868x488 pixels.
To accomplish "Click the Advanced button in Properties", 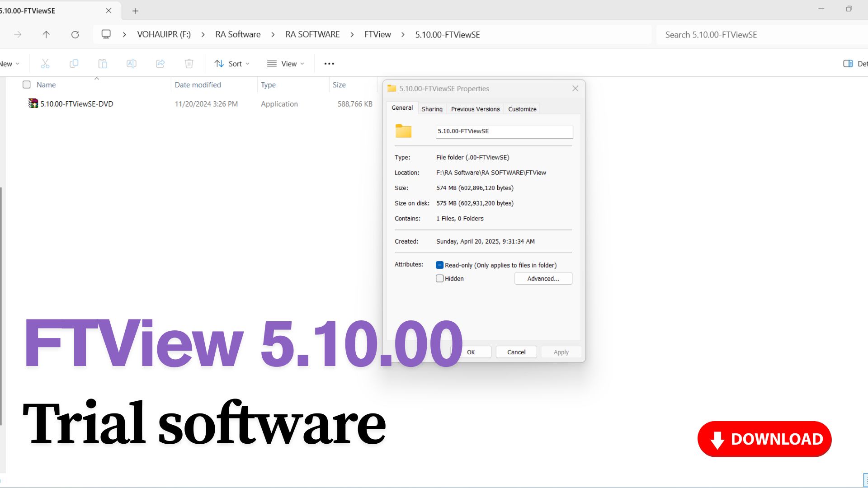I will tap(543, 278).
